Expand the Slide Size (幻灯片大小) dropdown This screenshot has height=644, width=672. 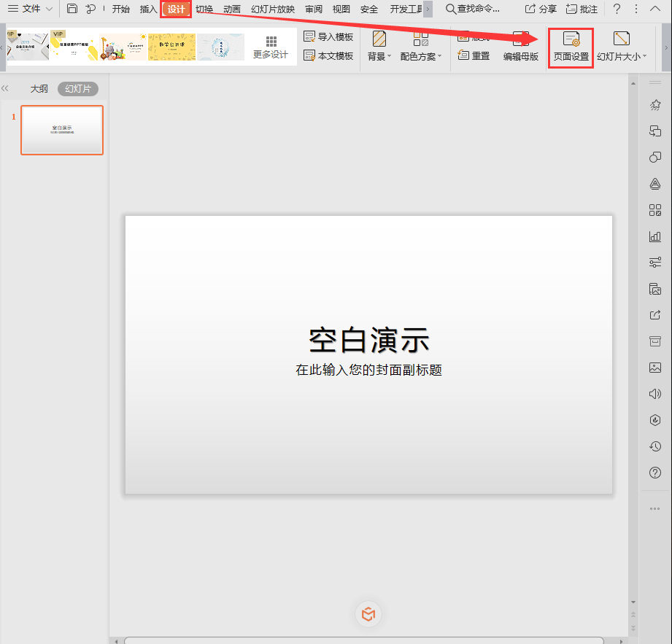click(622, 47)
